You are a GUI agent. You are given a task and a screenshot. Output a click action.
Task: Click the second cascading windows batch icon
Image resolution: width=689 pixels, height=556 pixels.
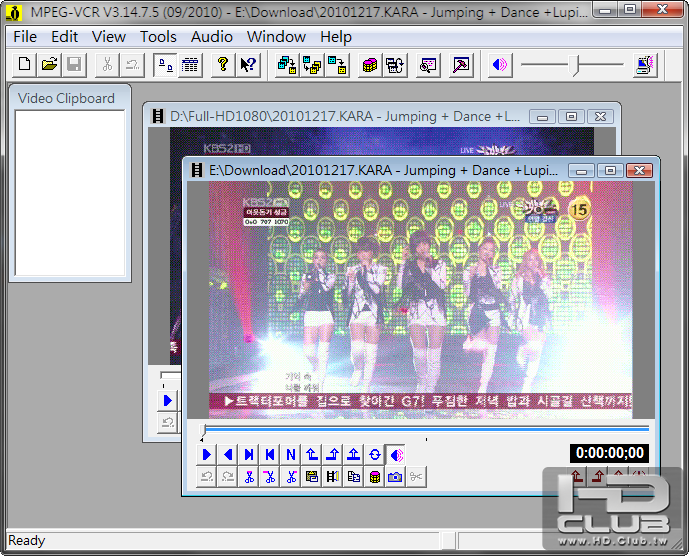point(312,65)
